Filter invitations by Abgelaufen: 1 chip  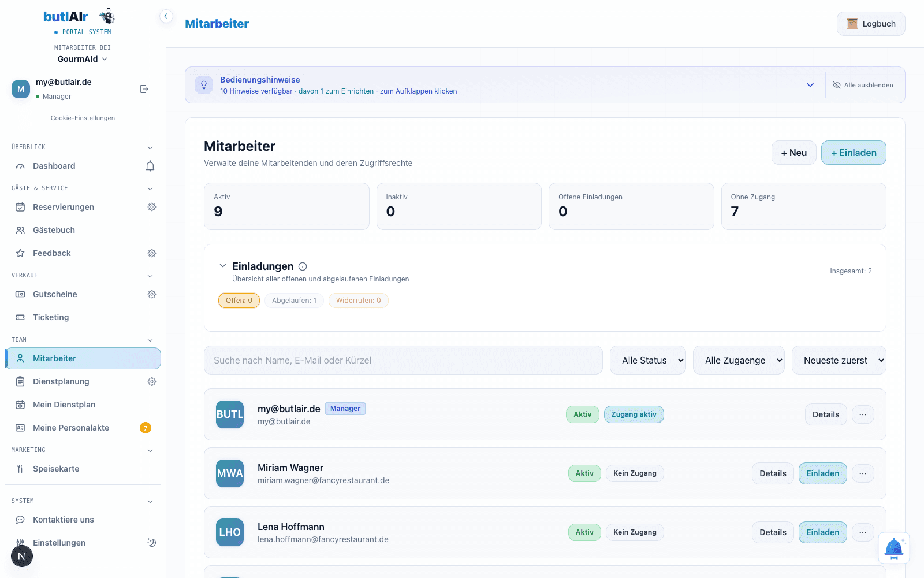coord(295,301)
